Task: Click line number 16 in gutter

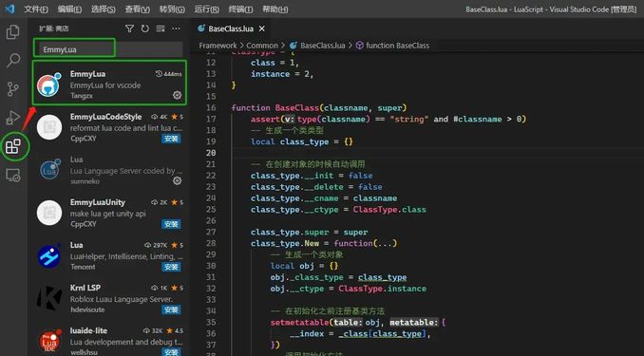Action: pyautogui.click(x=211, y=107)
